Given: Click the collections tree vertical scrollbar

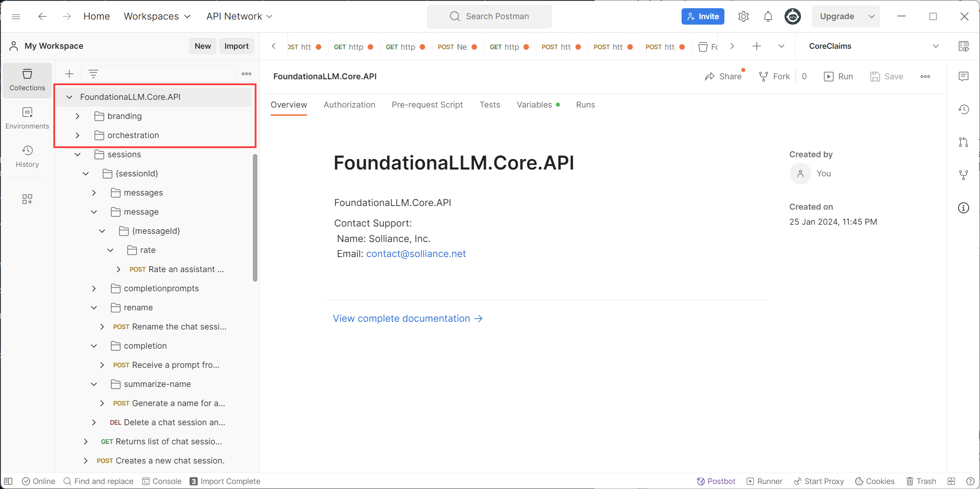Looking at the screenshot, I should tap(255, 218).
